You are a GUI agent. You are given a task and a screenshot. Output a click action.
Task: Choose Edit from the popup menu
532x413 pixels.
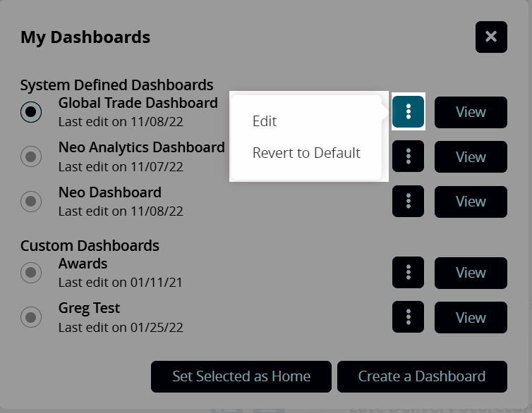point(265,121)
